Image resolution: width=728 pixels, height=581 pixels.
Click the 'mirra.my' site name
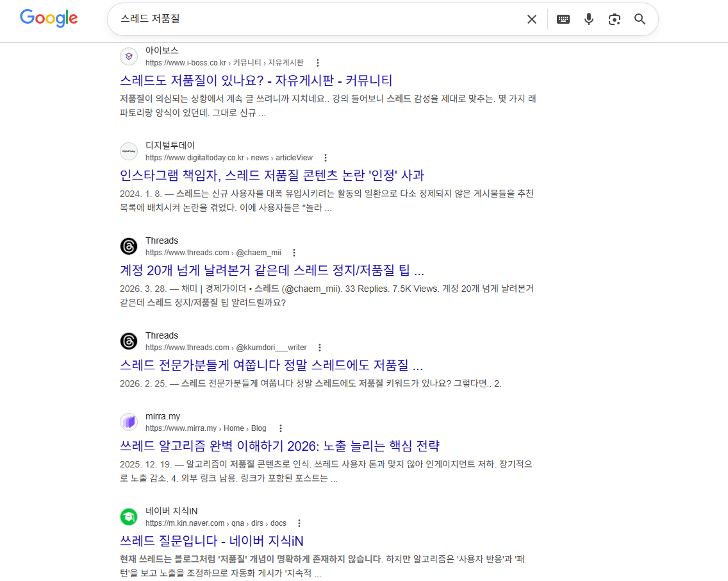pos(163,416)
